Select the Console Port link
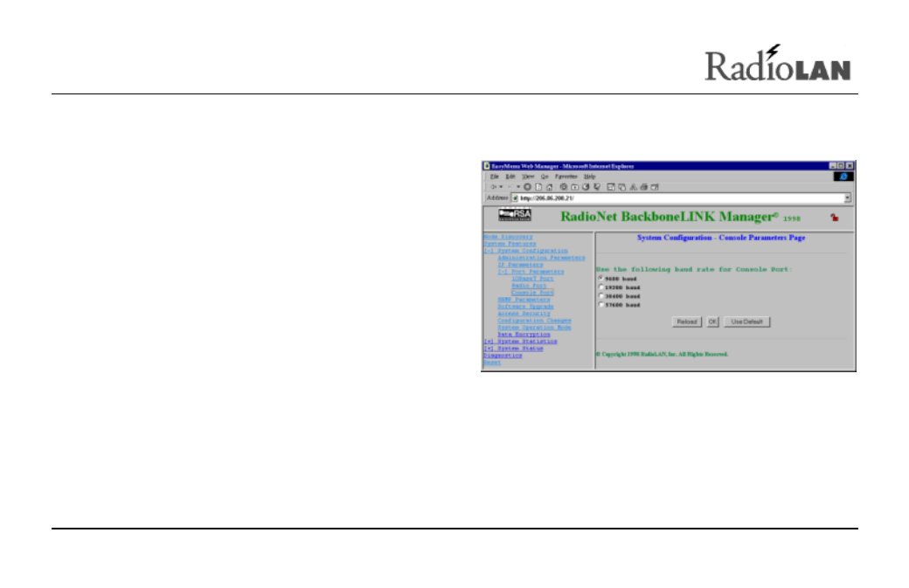This screenshot has height=588, width=909. pyautogui.click(x=532, y=293)
